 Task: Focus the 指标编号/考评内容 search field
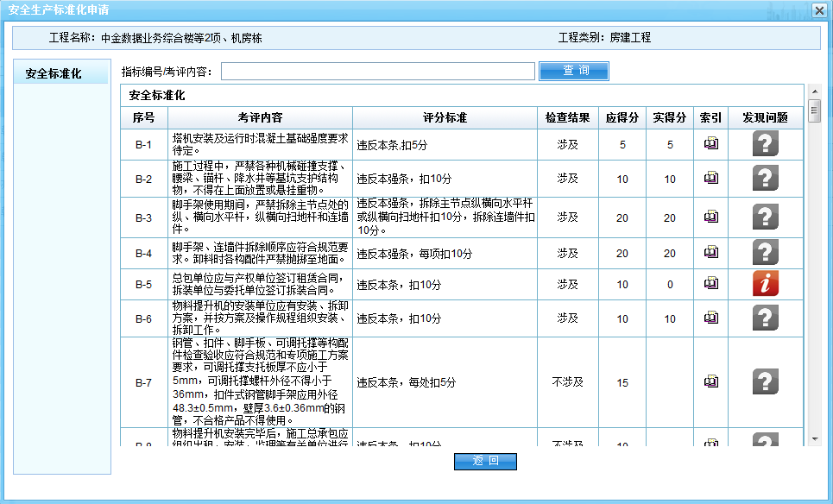pyautogui.click(x=377, y=71)
